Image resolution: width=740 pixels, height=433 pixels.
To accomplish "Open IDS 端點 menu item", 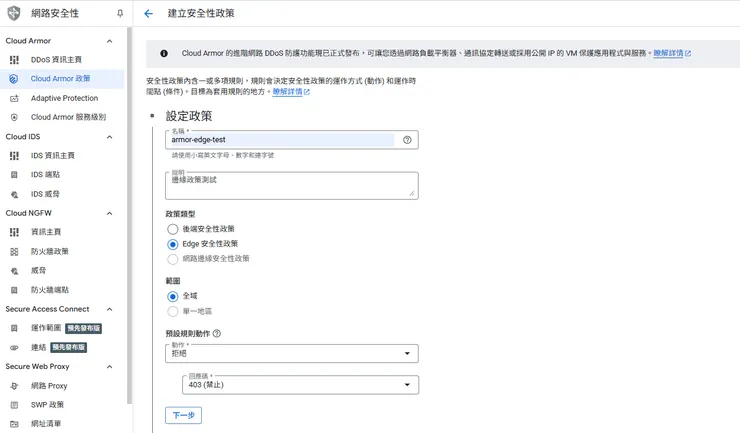I will point(62,175).
